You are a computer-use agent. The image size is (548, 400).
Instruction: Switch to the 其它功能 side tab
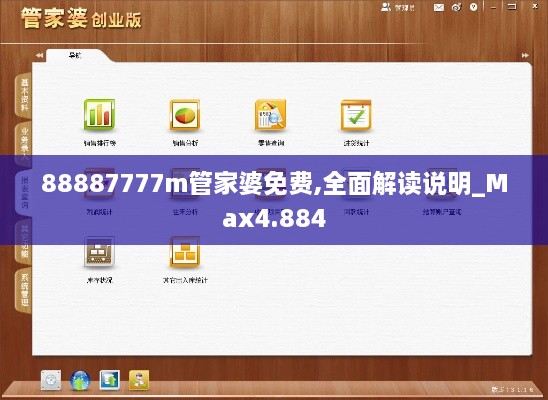(x=24, y=242)
